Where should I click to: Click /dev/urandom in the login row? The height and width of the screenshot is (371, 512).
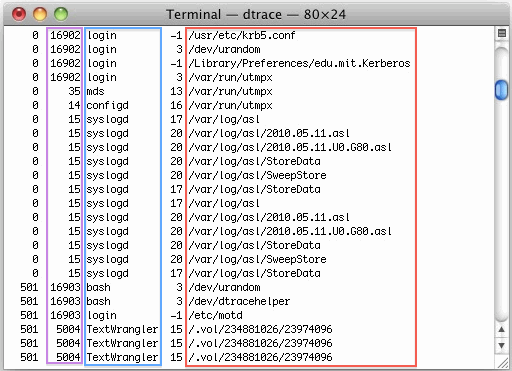tap(224, 49)
